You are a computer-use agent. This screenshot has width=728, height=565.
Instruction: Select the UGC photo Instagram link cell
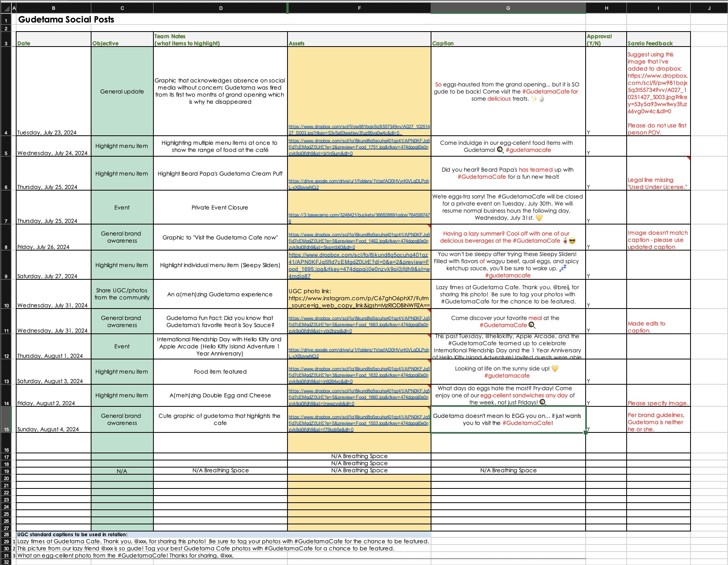(359, 294)
